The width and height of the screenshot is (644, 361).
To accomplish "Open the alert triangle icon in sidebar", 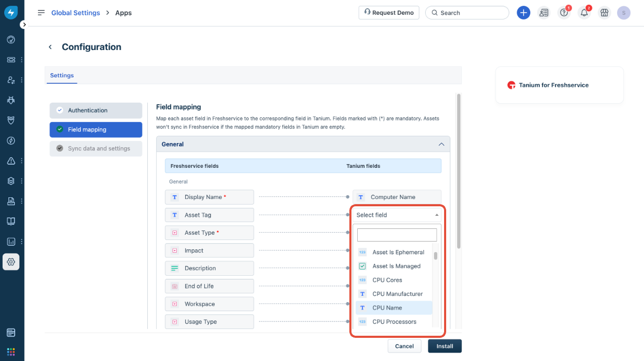I will [x=11, y=161].
